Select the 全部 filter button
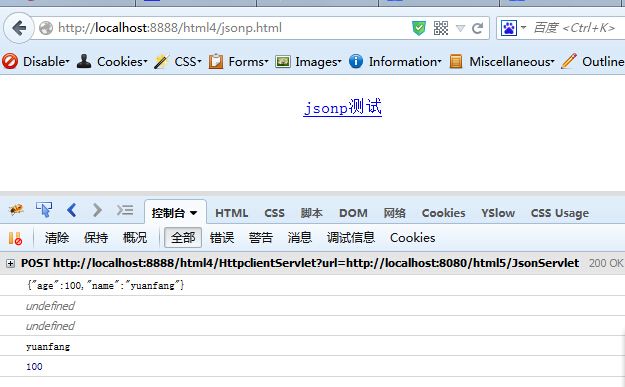Screen dimensions: 625x387 tap(183, 238)
